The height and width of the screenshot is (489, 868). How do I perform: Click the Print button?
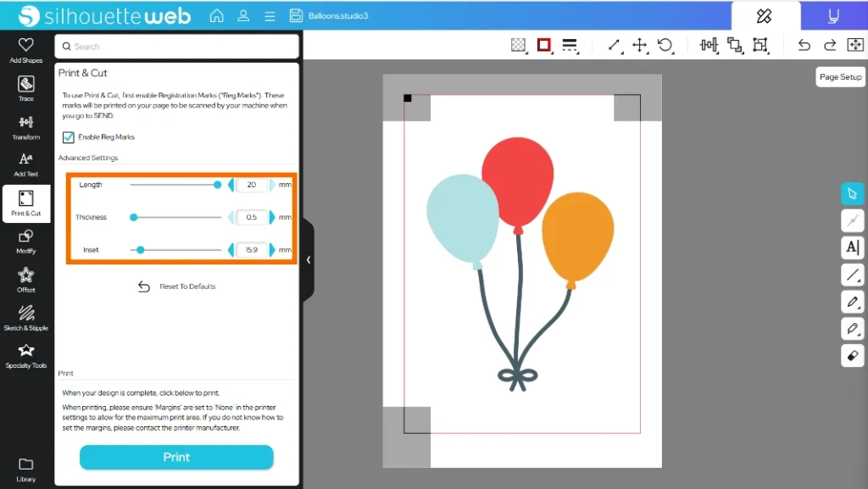point(176,457)
